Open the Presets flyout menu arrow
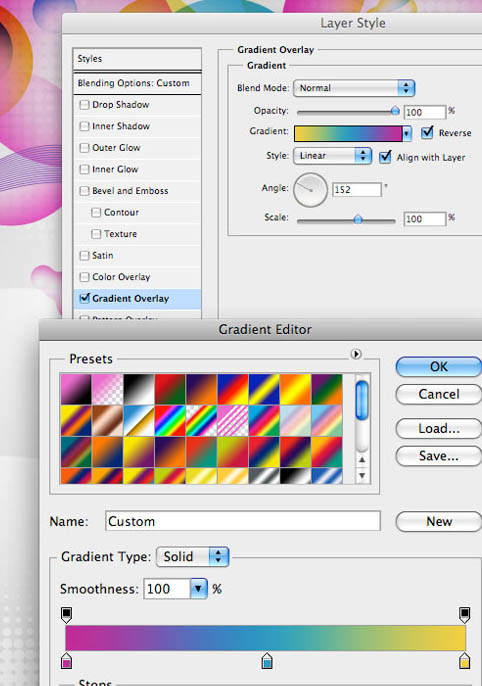 click(x=356, y=354)
